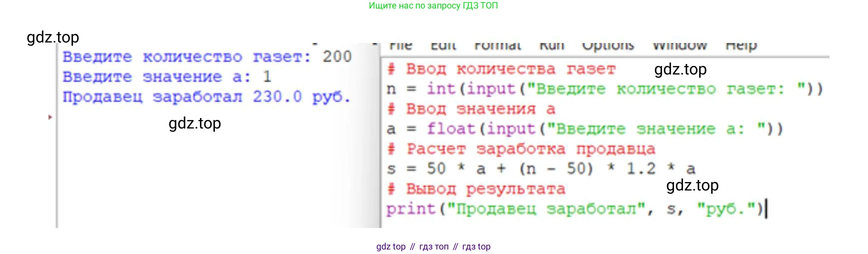Open the Help menu

click(741, 46)
